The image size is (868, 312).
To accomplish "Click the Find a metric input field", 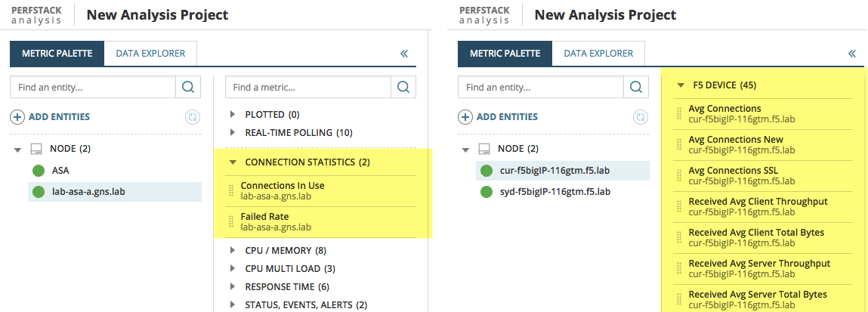I will point(310,87).
